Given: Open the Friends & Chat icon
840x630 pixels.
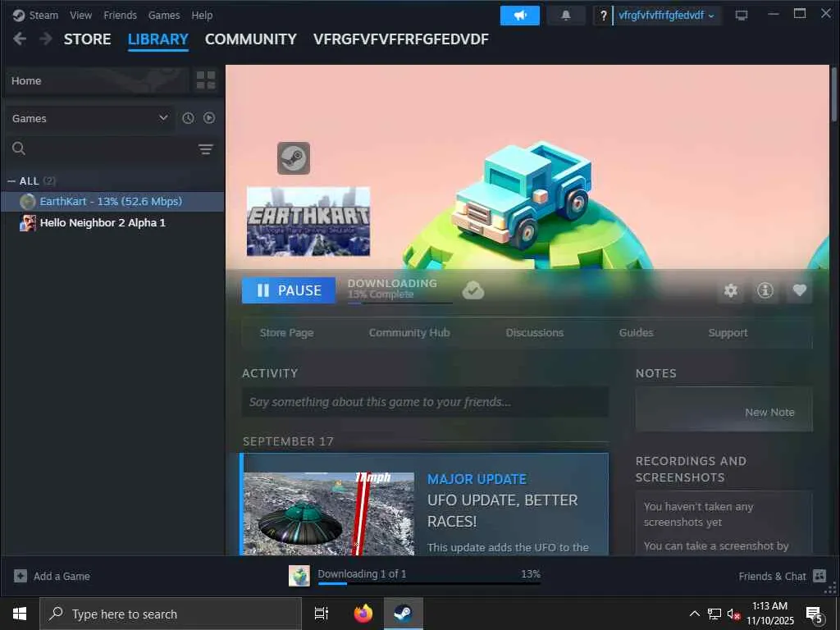Looking at the screenshot, I should tap(819, 576).
